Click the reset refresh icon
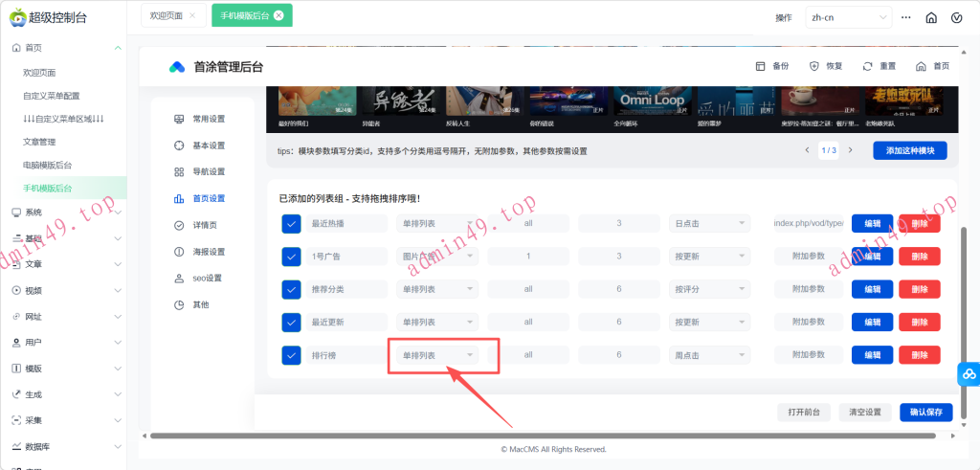The height and width of the screenshot is (470, 980). [x=868, y=66]
